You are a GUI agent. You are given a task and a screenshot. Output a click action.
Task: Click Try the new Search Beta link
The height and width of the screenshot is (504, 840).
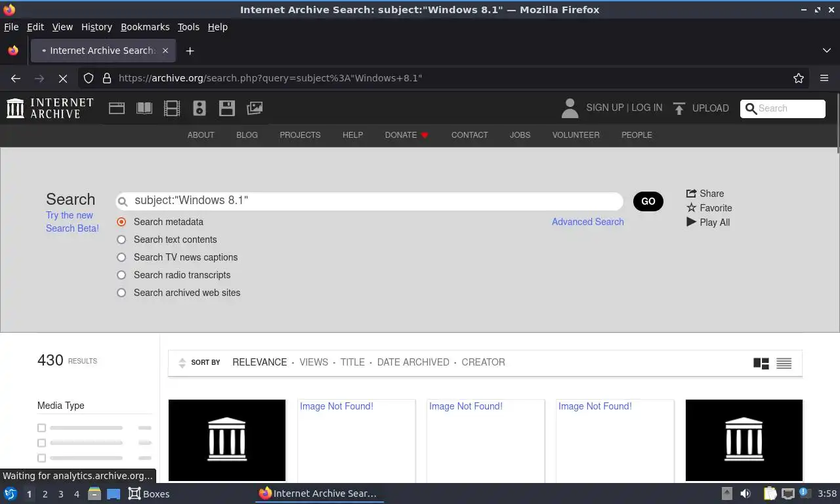coord(72,222)
